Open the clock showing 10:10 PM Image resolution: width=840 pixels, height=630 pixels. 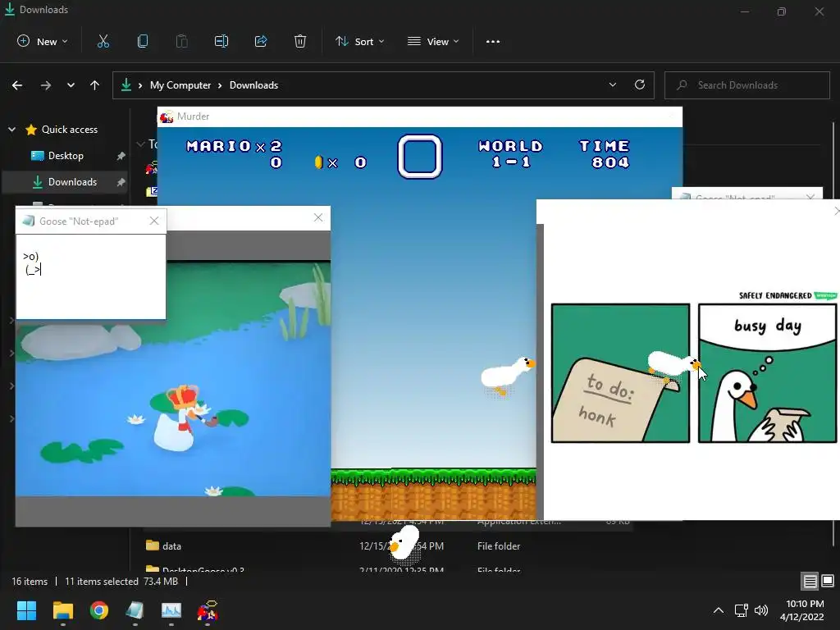click(x=802, y=610)
